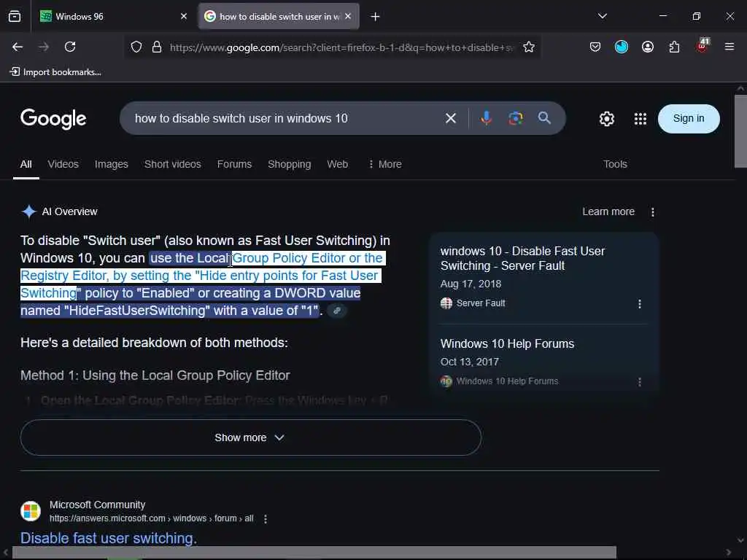Open options for Server Fault source
747x560 pixels.
639,304
